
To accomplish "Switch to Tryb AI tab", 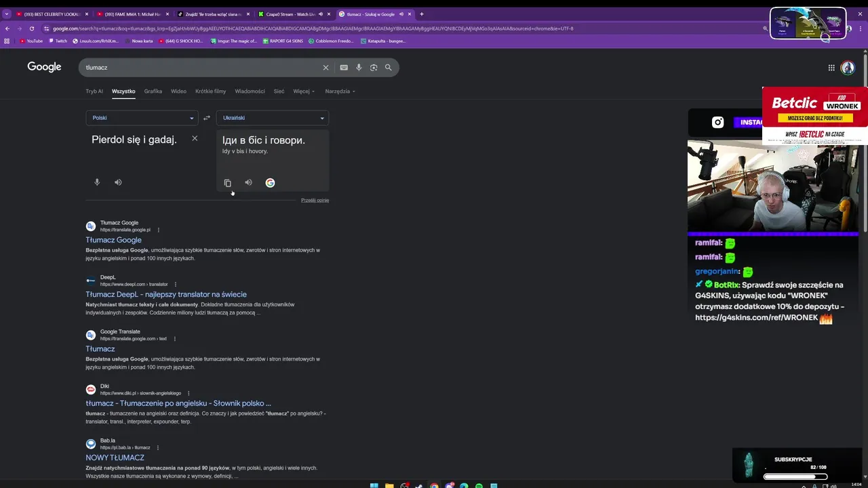I will click(x=94, y=91).
